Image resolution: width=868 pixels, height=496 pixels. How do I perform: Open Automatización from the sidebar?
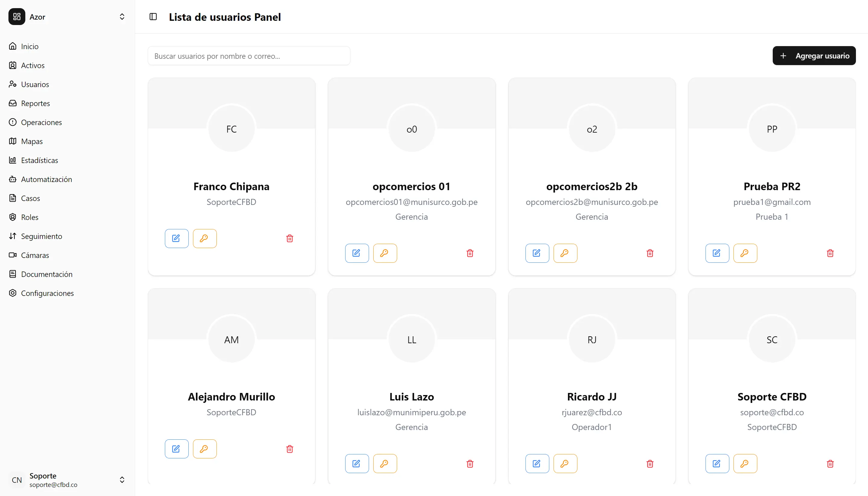click(46, 179)
